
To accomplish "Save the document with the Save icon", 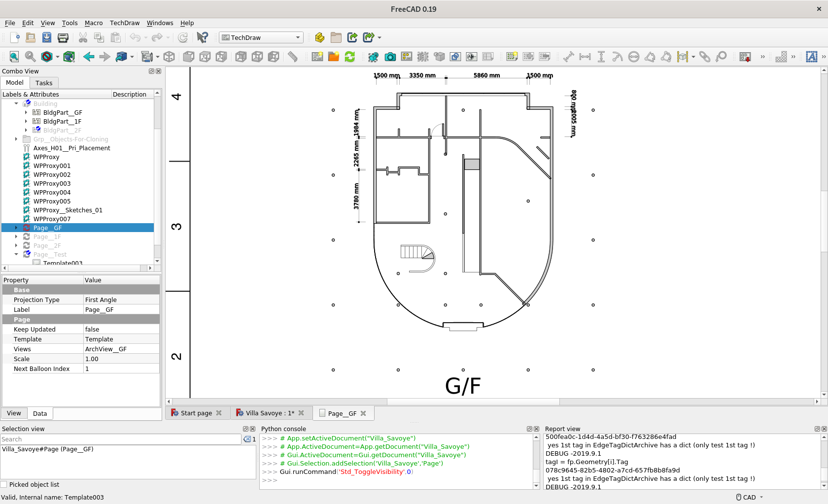I will tap(47, 37).
